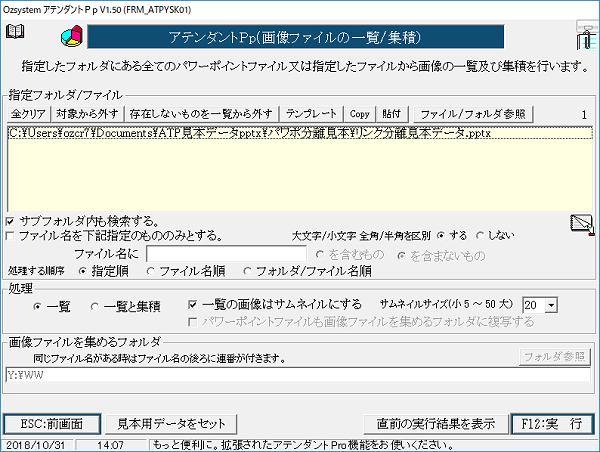Click the tool icon at top right
Viewport: 600px width, 452px height.
tap(587, 35)
